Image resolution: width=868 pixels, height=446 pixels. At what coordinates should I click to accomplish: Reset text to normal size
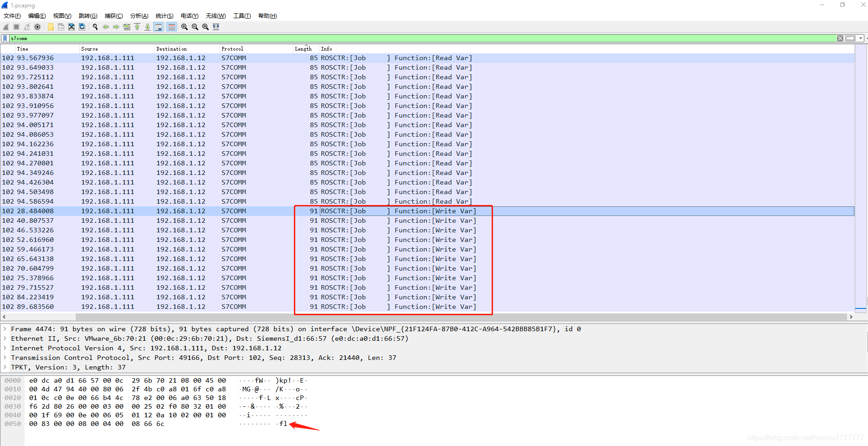click(205, 27)
